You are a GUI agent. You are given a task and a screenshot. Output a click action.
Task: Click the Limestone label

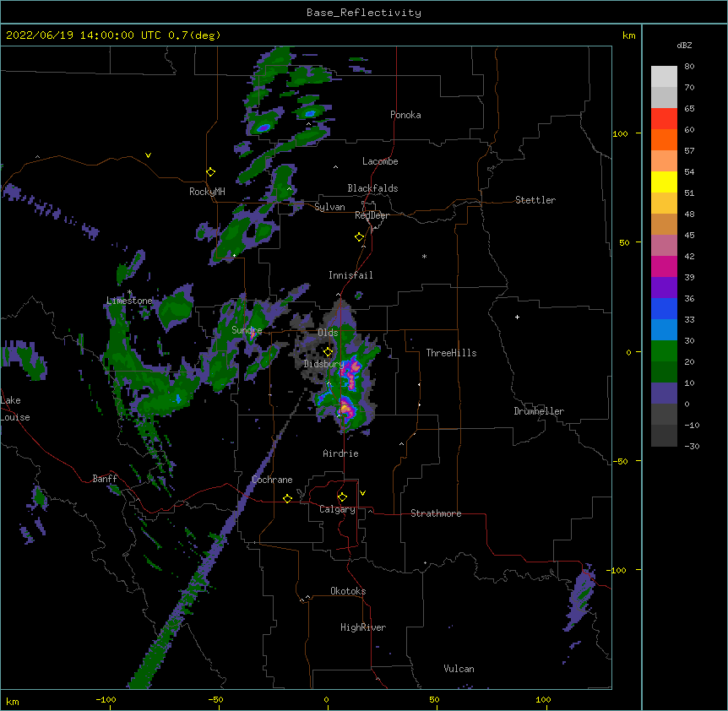click(129, 301)
